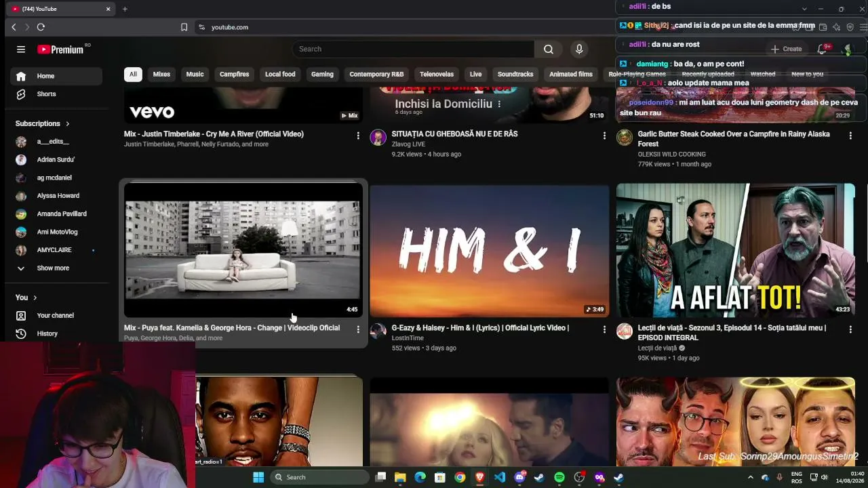The width and height of the screenshot is (868, 488).
Task: Open options for Lecții de viață video
Action: pyautogui.click(x=850, y=329)
